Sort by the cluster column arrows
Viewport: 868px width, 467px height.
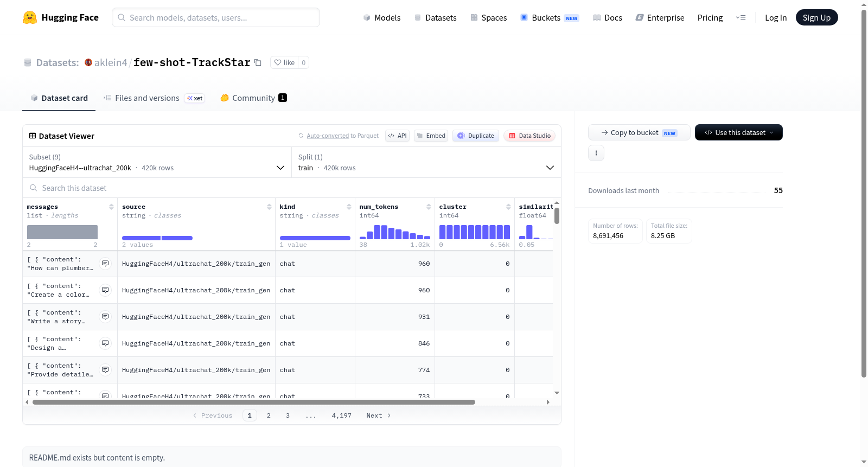(508, 207)
